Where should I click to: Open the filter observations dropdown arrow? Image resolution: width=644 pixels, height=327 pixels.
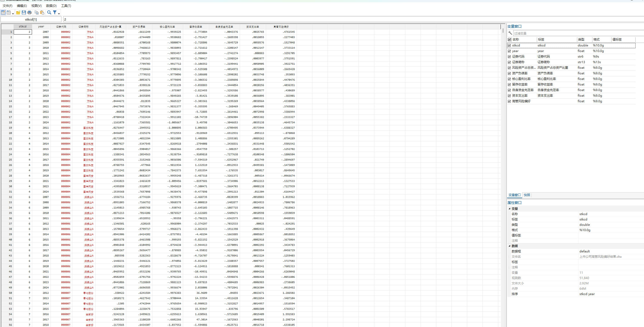(59, 13)
